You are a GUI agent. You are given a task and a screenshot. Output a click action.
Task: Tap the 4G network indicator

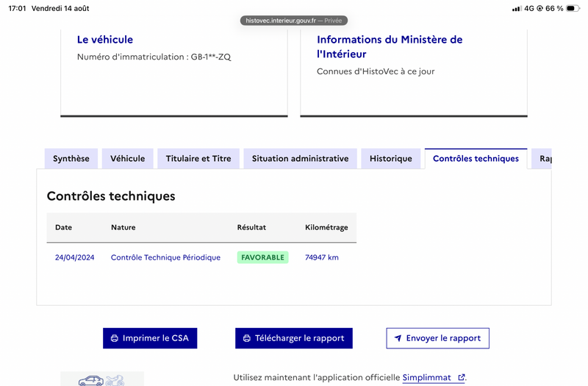pyautogui.click(x=529, y=8)
